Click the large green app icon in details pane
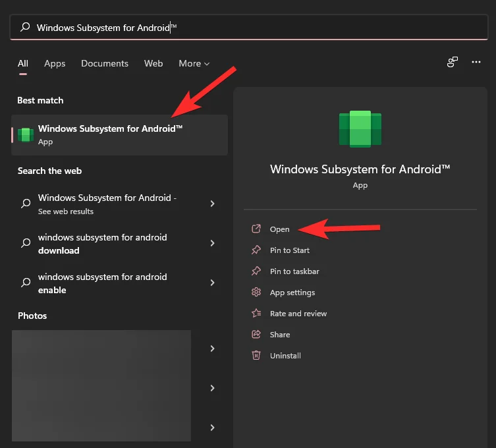496x448 pixels. click(x=360, y=128)
